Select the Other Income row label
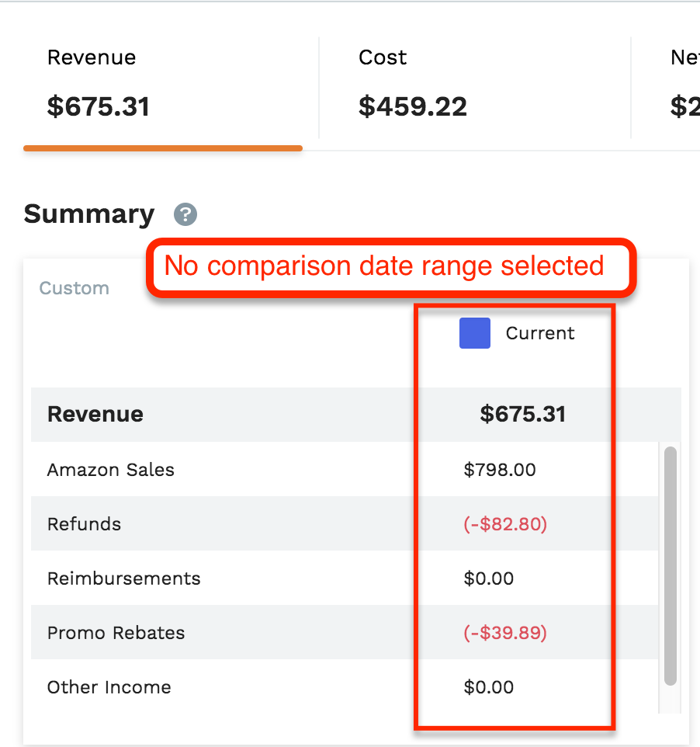 pos(109,687)
